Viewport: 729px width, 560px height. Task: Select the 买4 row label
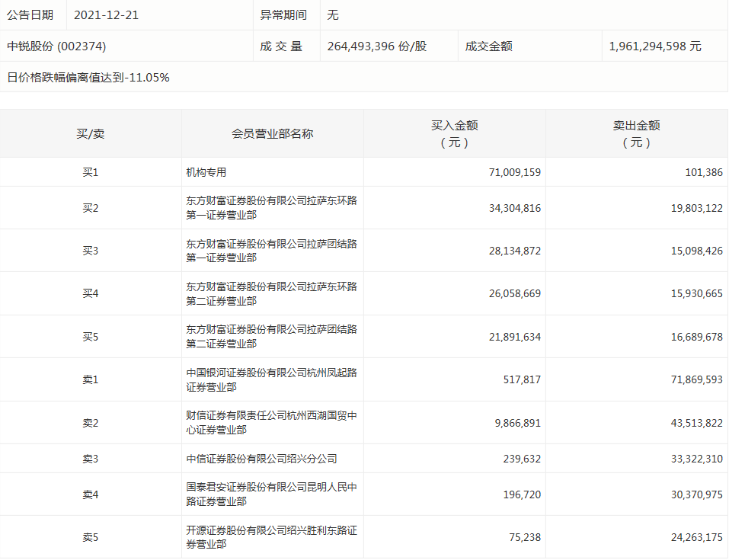pyautogui.click(x=90, y=293)
